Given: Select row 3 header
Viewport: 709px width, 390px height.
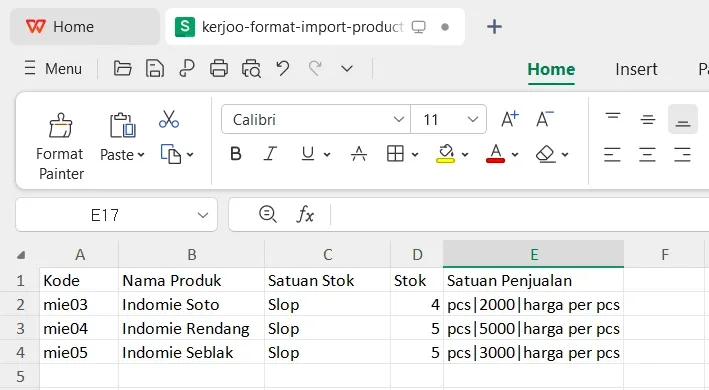Looking at the screenshot, I should click(x=20, y=329).
